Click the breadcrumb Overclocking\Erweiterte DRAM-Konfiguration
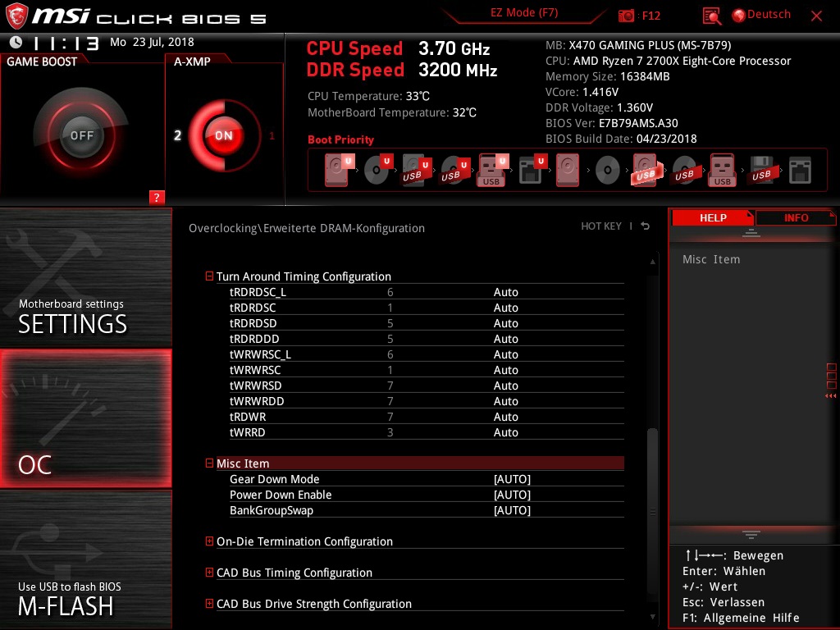 click(307, 228)
